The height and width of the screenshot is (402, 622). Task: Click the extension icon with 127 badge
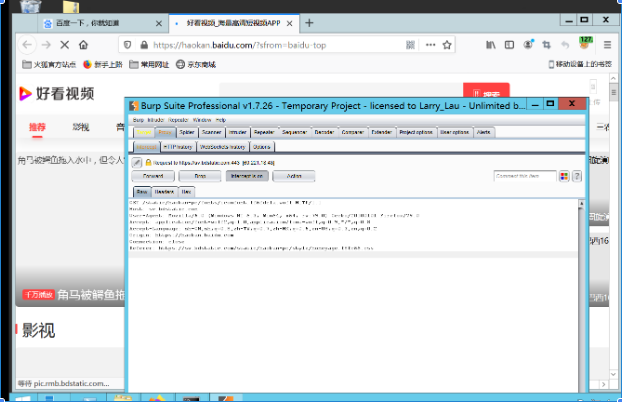585,43
